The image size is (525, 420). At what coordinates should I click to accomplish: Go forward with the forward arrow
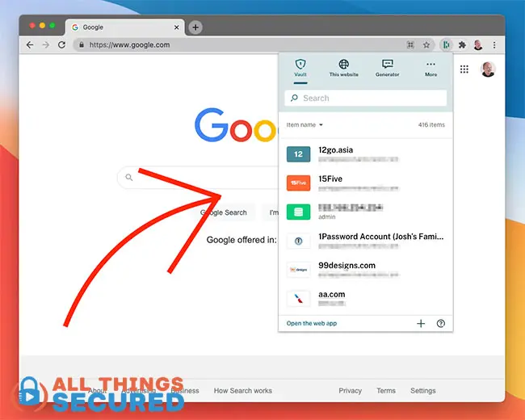(x=46, y=44)
